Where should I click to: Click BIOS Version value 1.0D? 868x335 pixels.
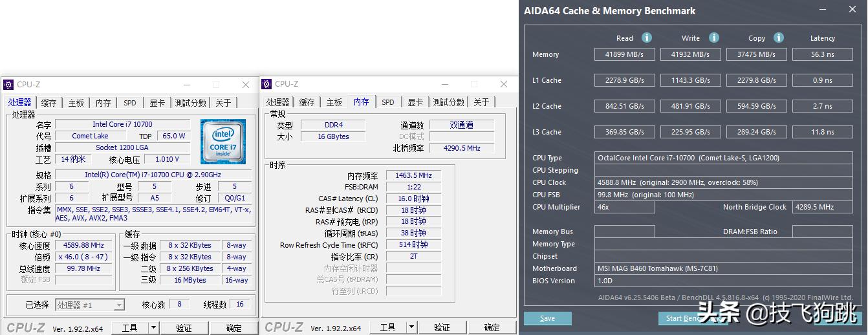pos(724,281)
